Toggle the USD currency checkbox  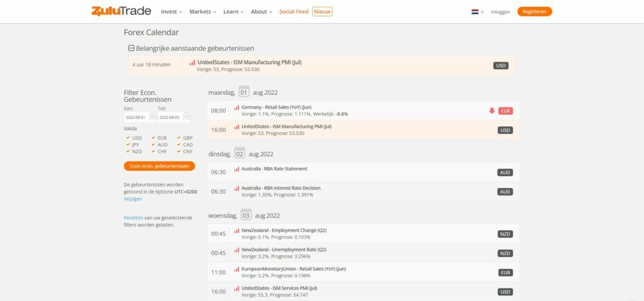pyautogui.click(x=128, y=138)
